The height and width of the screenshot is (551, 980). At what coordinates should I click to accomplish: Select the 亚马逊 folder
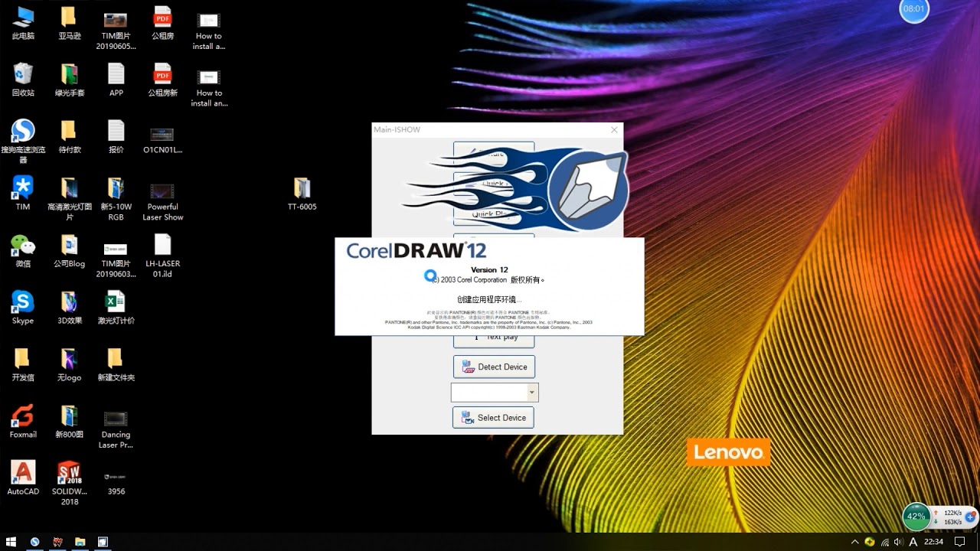[x=70, y=23]
